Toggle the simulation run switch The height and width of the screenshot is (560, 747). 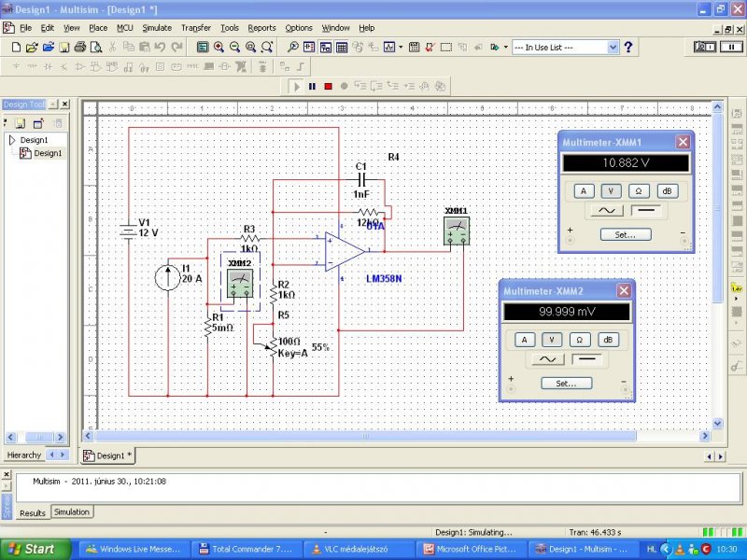click(x=705, y=47)
